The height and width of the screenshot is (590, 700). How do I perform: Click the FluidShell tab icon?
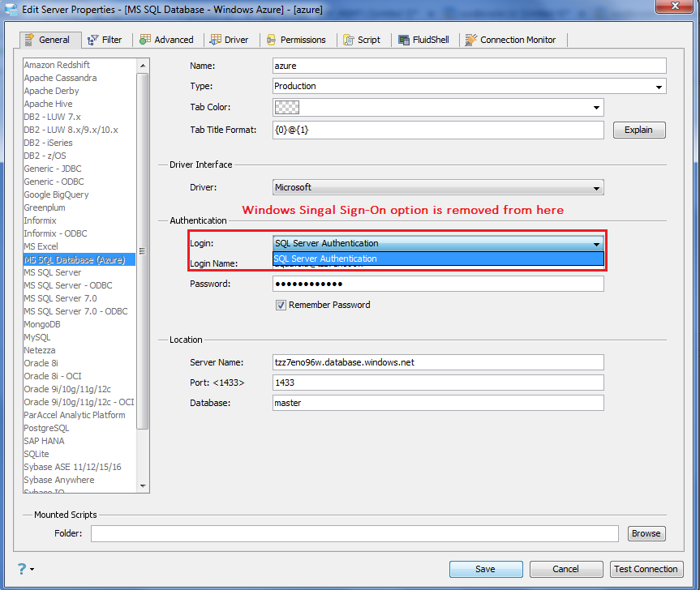(404, 41)
